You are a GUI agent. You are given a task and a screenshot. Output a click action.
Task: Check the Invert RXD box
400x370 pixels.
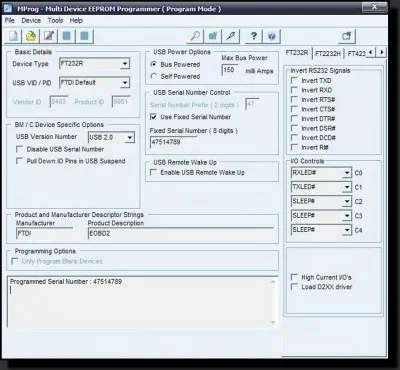294,90
